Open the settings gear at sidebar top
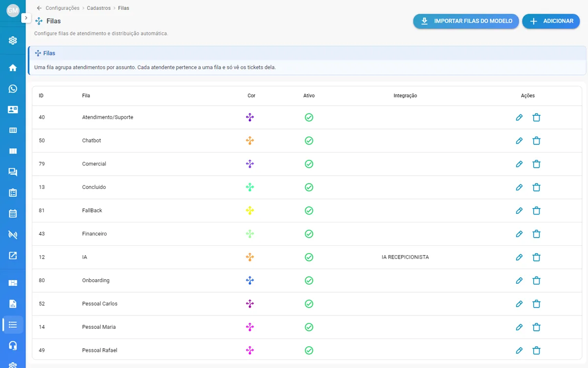Viewport: 588px width, 368px height. tap(13, 40)
